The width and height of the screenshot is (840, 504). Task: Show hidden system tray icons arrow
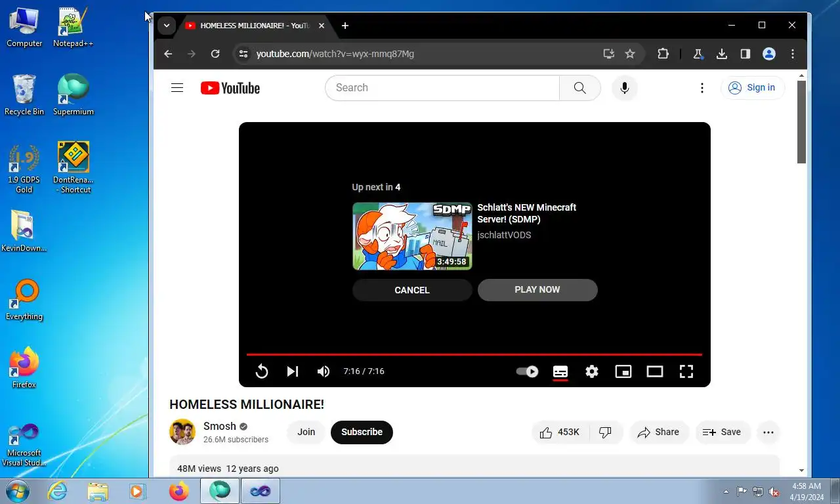click(x=726, y=491)
